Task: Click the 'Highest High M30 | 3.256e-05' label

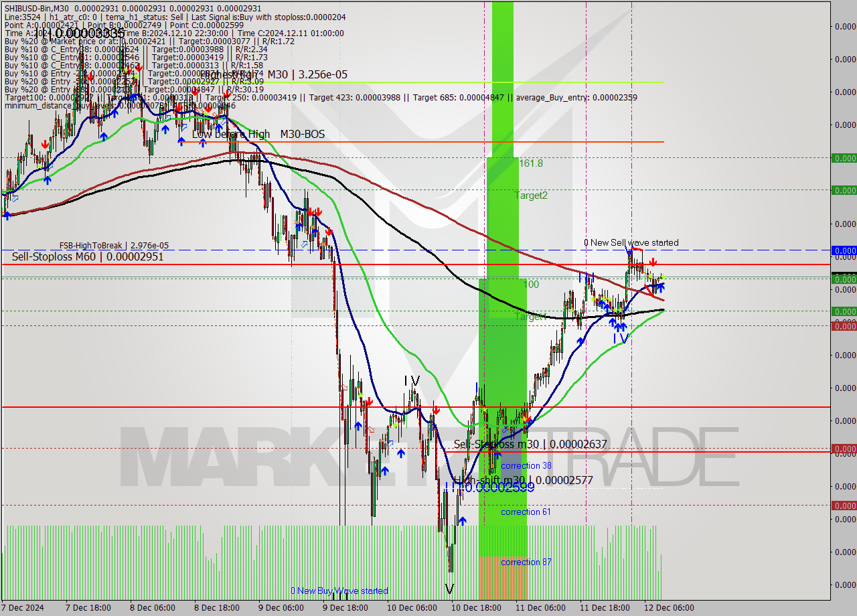Action: click(273, 74)
